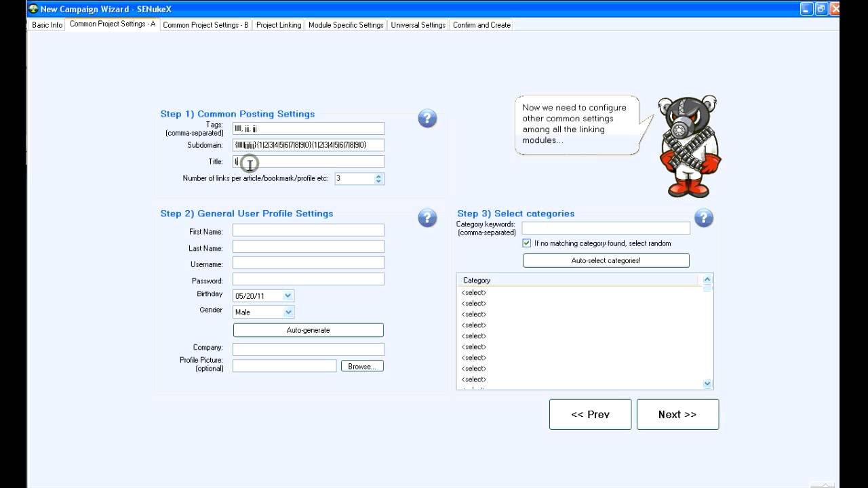This screenshot has height=488, width=868.
Task: Click the category list scroll-down arrow
Action: click(707, 384)
